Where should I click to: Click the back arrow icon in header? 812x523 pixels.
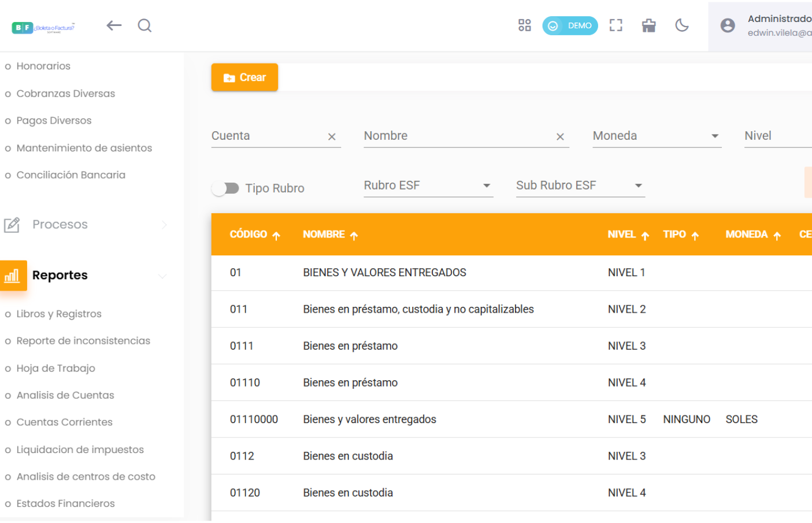pyautogui.click(x=114, y=25)
